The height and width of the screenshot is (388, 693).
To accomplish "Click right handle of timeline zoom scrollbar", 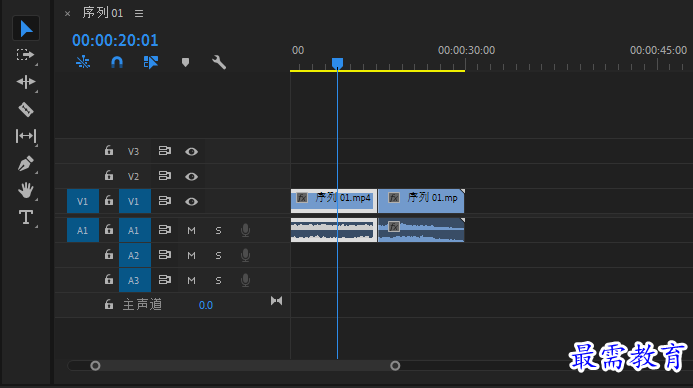I will (395, 366).
